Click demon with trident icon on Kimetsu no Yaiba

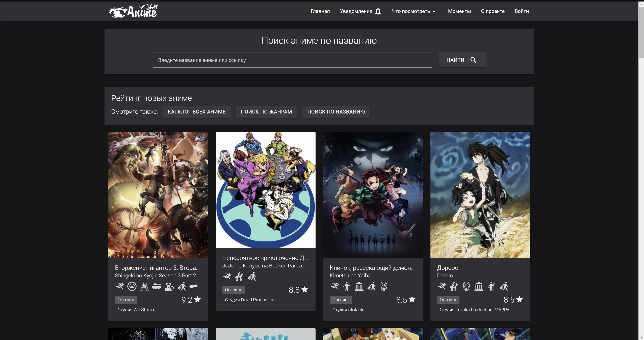click(x=347, y=286)
